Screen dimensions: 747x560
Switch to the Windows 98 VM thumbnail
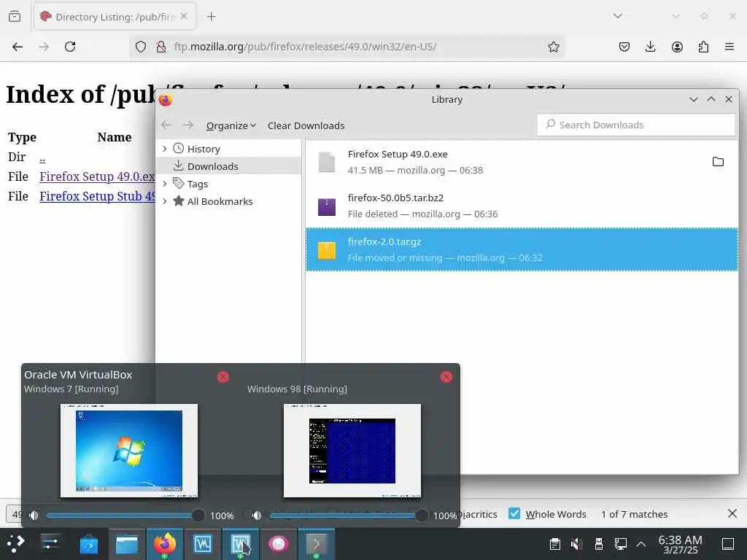pos(352,451)
